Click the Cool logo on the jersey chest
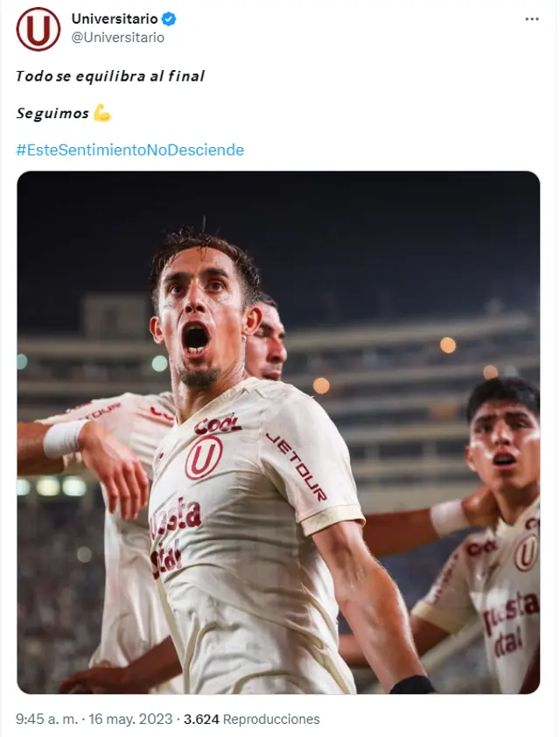Image resolution: width=560 pixels, height=737 pixels. (218, 425)
